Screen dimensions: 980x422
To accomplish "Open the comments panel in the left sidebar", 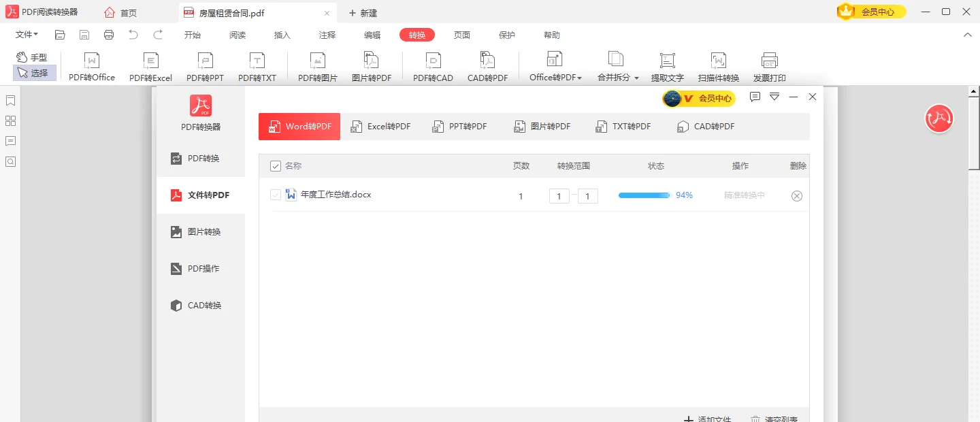I will [x=10, y=141].
